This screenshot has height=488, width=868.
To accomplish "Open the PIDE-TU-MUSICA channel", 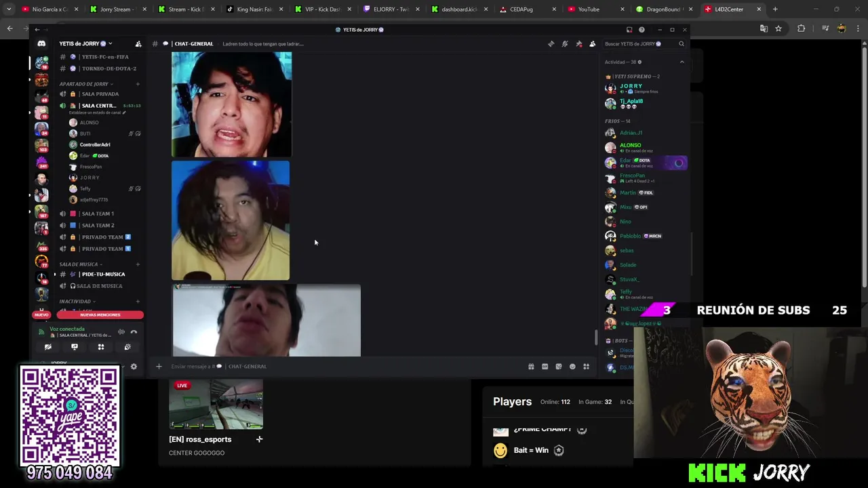I will [x=100, y=274].
